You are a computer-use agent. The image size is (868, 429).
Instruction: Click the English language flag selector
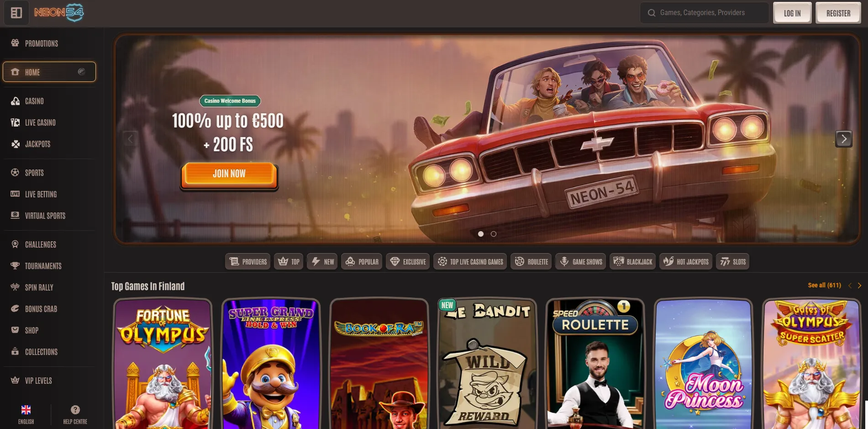26,409
